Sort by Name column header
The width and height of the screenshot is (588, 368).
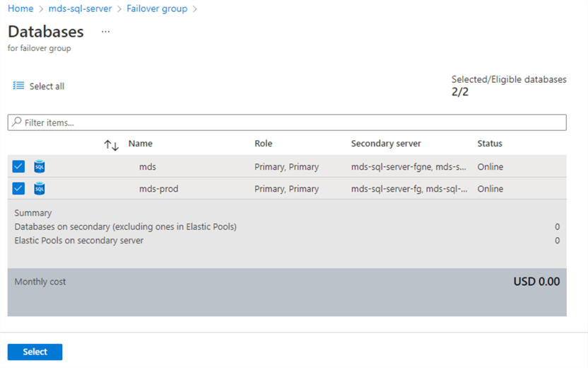(x=140, y=144)
